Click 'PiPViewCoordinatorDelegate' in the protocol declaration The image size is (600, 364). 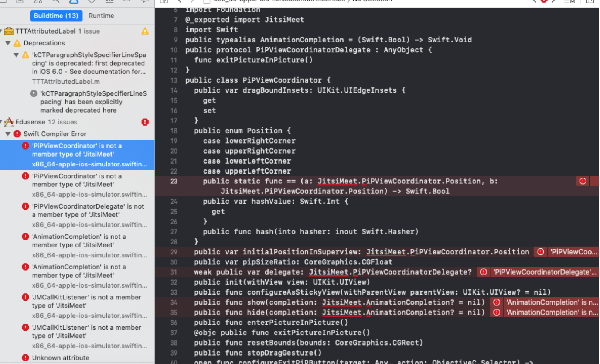[x=313, y=50]
